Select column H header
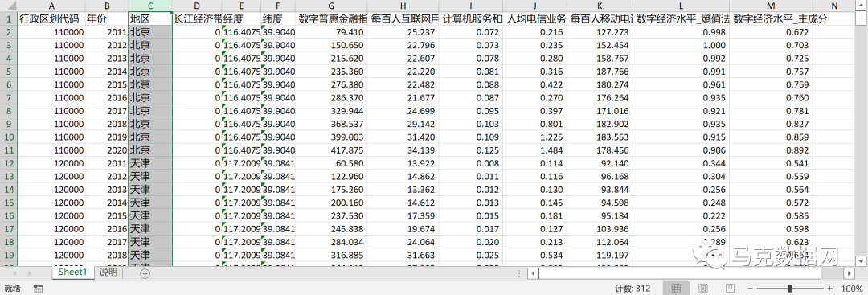 pyautogui.click(x=403, y=6)
